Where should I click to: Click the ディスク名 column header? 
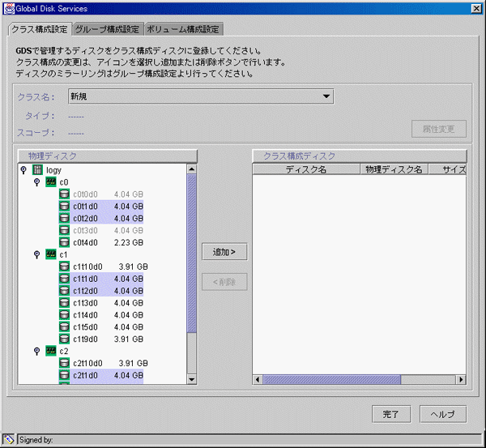pyautogui.click(x=306, y=169)
